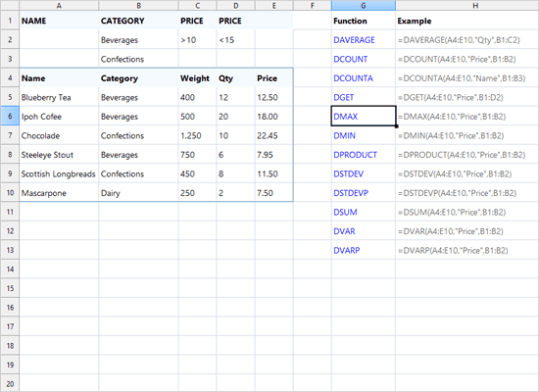Select the weight value 750

point(197,155)
